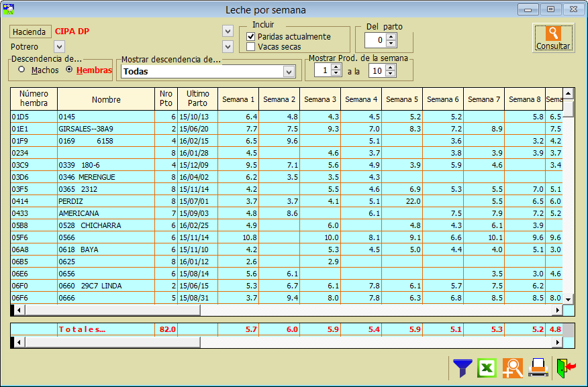Export table with the Excel icon
The width and height of the screenshot is (588, 387).
point(487,368)
